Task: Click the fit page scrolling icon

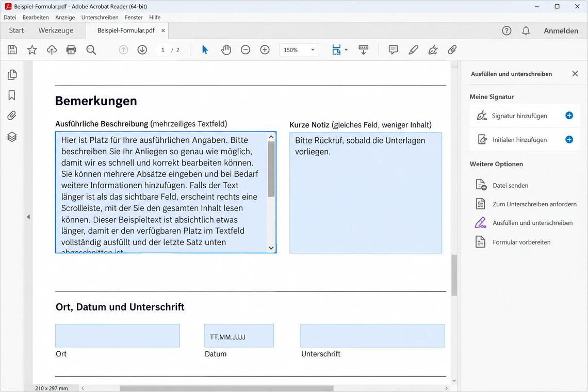Action: point(336,50)
